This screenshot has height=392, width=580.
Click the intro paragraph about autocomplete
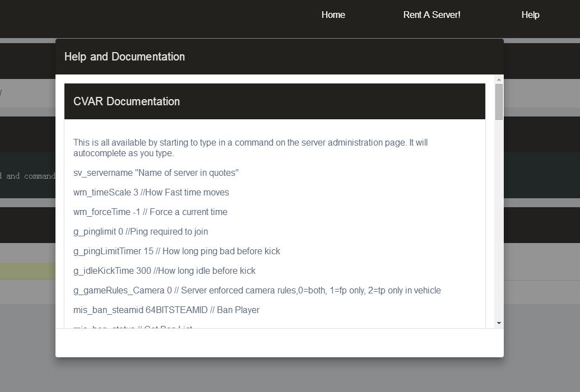click(x=250, y=148)
